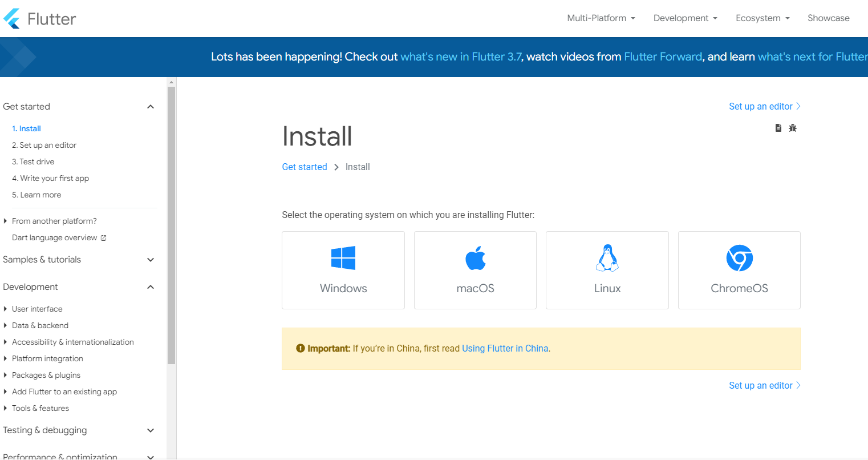Image resolution: width=868 pixels, height=460 pixels.
Task: Click Get started breadcrumb link
Action: [x=305, y=167]
